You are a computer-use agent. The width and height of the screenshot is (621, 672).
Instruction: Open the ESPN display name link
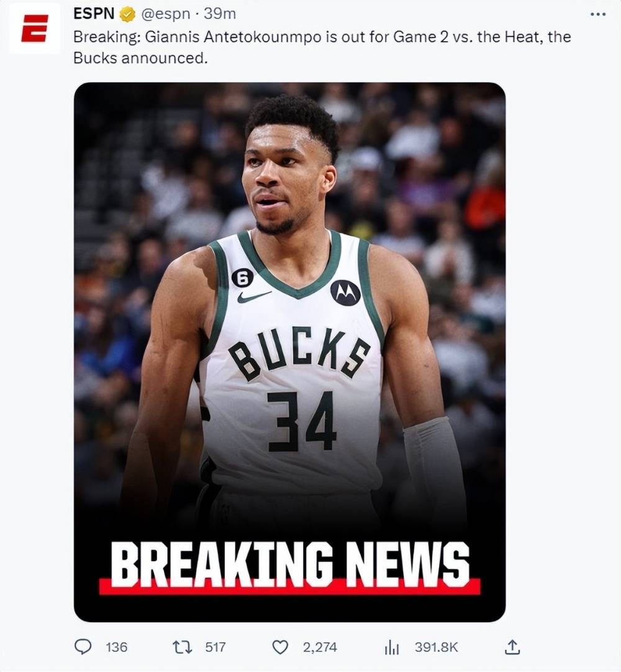click(x=94, y=14)
